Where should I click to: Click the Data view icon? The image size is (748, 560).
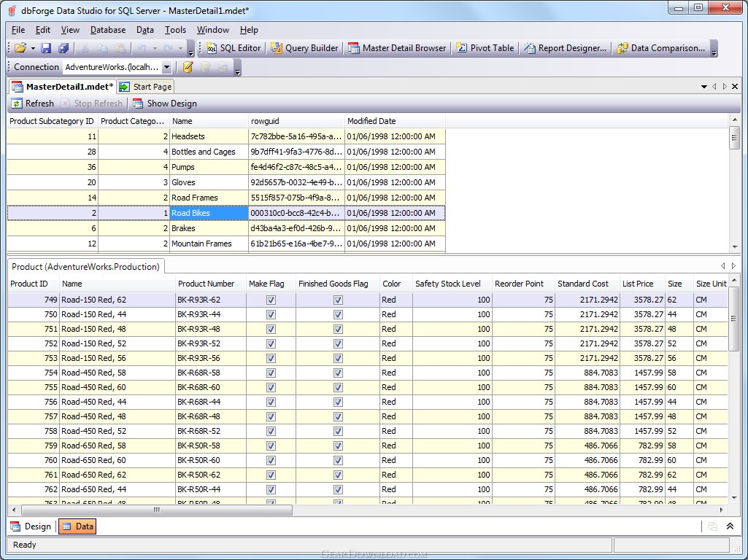pyautogui.click(x=67, y=526)
